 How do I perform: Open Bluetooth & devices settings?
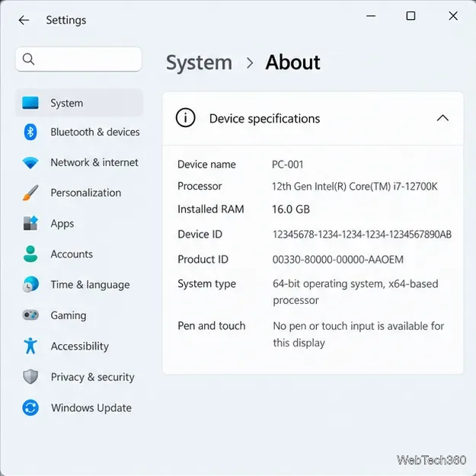coord(79,132)
